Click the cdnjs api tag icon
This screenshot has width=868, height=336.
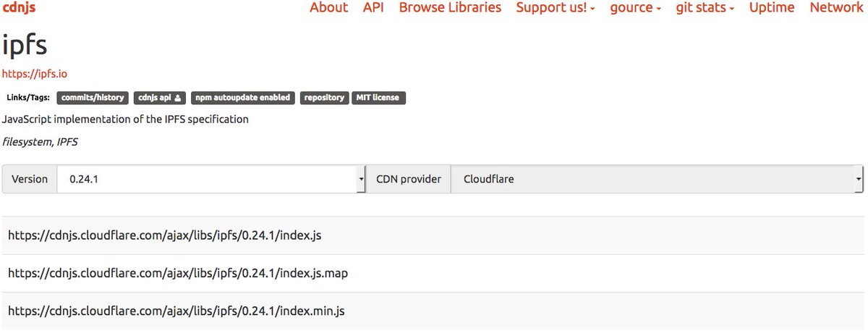pos(178,97)
